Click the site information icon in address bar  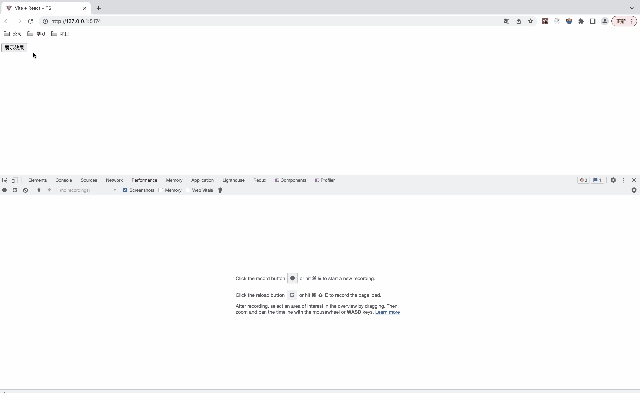[45, 21]
